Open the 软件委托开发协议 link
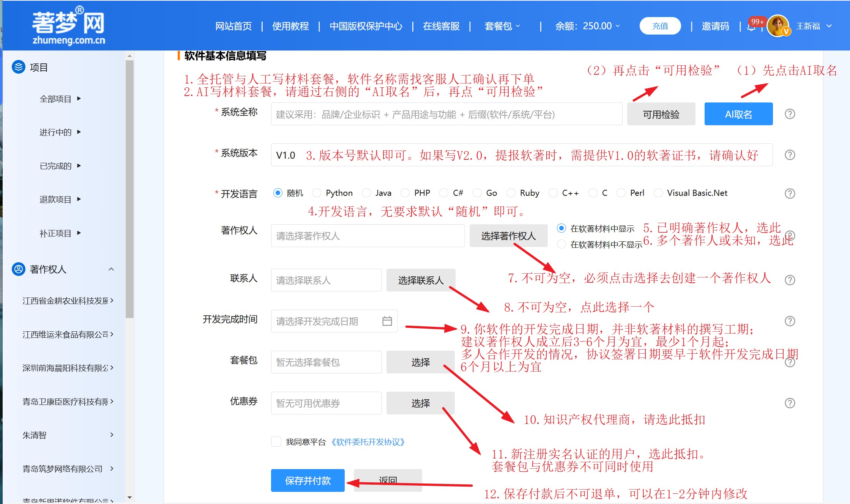This screenshot has height=504, width=850. tap(368, 442)
